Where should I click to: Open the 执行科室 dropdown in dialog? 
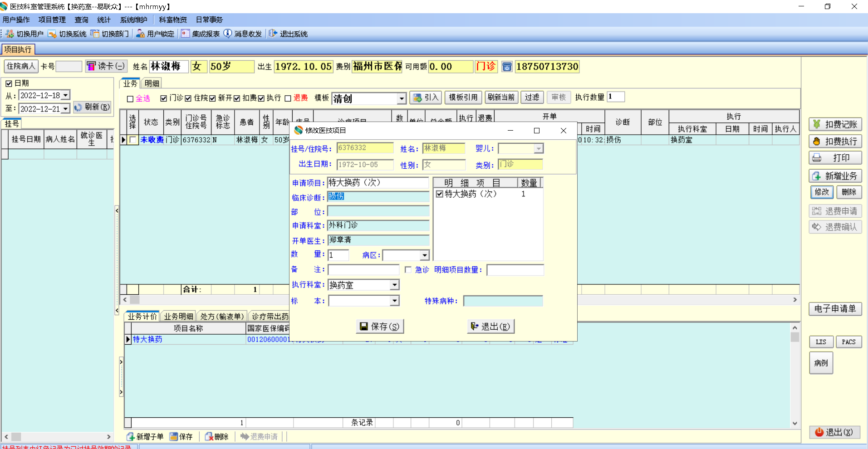(x=394, y=285)
